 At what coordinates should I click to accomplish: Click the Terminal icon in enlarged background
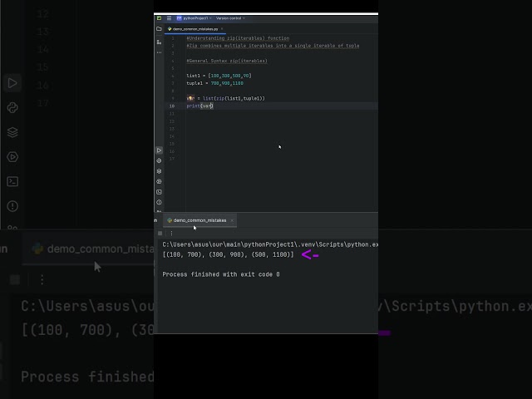coord(12,181)
